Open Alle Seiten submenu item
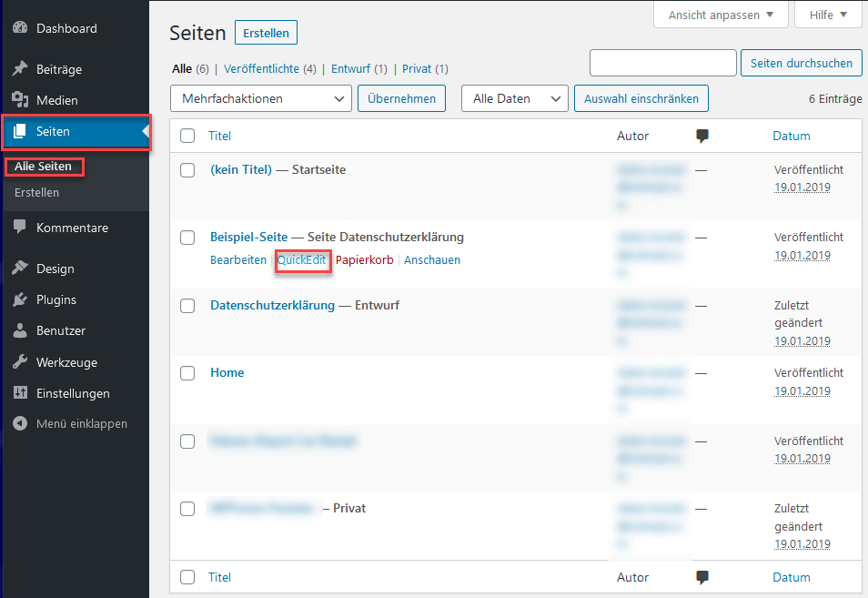Image resolution: width=868 pixels, height=598 pixels. pyautogui.click(x=43, y=166)
